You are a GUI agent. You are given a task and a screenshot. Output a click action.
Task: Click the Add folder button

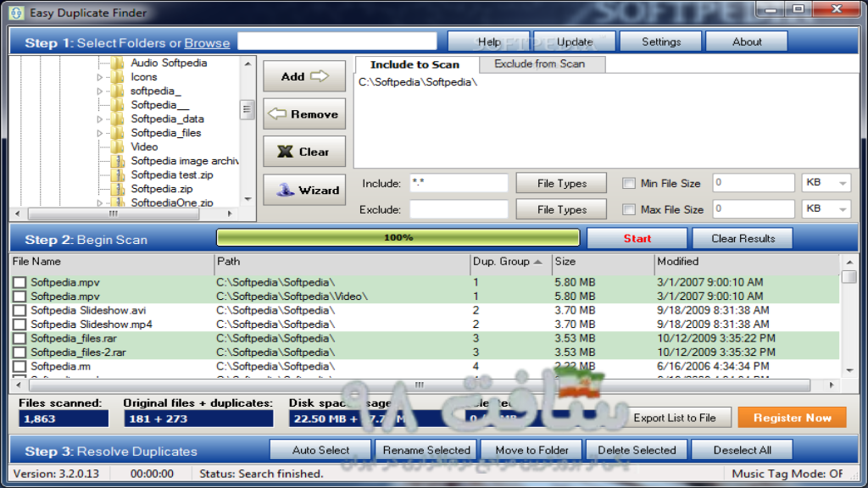pos(304,76)
